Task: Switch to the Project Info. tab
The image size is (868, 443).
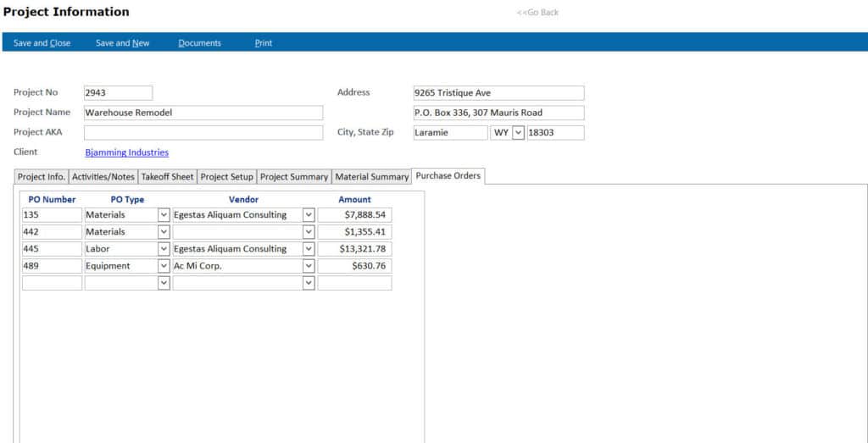Action: (x=42, y=177)
